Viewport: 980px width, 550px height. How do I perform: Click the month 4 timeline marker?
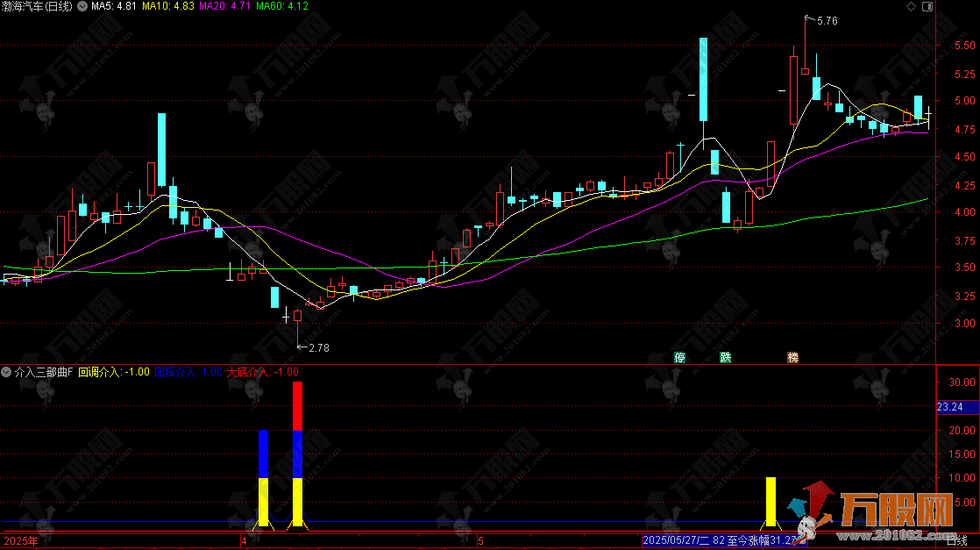[244, 540]
